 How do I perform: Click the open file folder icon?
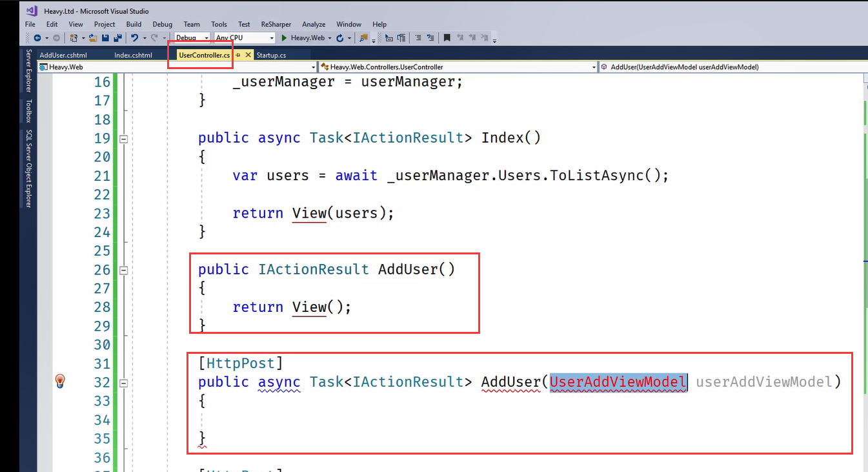point(94,38)
